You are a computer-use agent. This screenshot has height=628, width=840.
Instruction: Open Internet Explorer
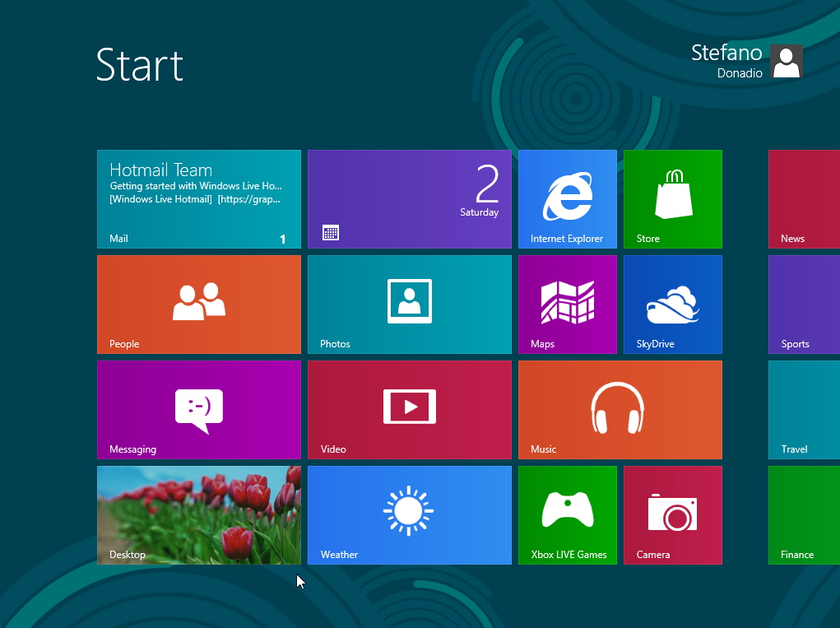[x=567, y=198]
